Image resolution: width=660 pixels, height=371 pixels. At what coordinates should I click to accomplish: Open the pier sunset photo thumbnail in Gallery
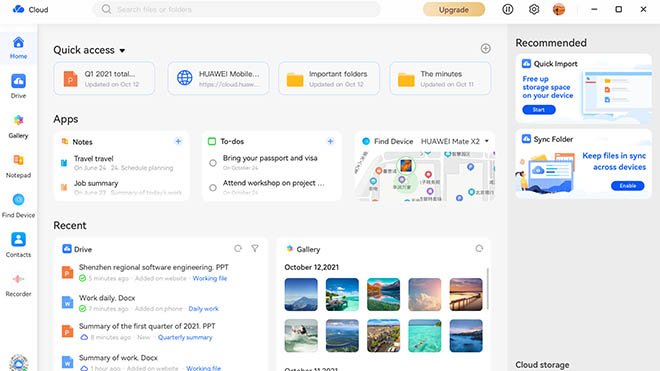point(466,294)
